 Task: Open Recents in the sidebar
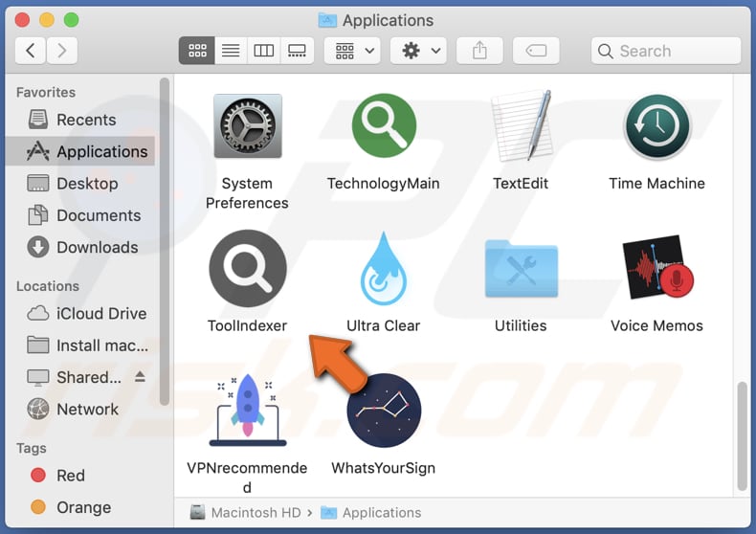[x=80, y=120]
